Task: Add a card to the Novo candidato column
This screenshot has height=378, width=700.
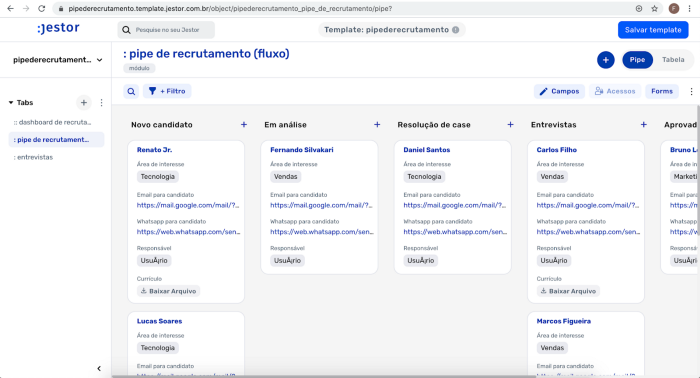Action: 244,125
